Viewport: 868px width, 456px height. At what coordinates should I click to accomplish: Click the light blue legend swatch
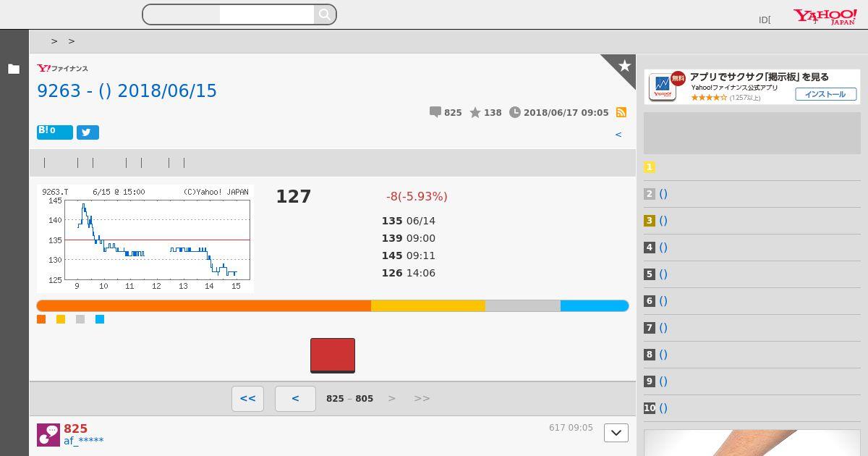(x=100, y=319)
